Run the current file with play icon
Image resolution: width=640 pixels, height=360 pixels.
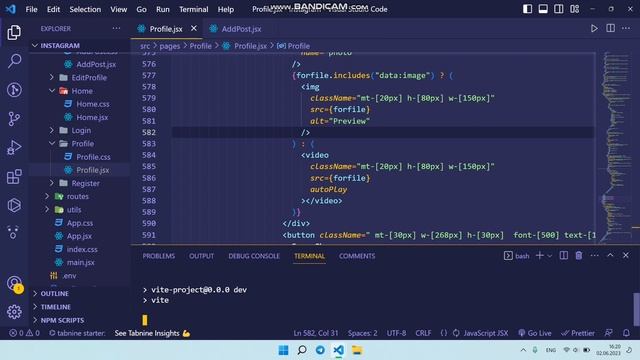coord(594,29)
